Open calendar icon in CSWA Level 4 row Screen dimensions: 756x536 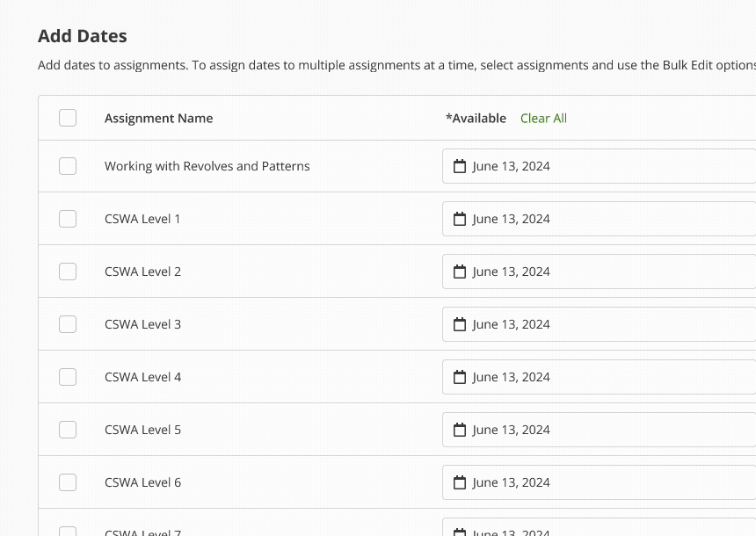(x=460, y=377)
